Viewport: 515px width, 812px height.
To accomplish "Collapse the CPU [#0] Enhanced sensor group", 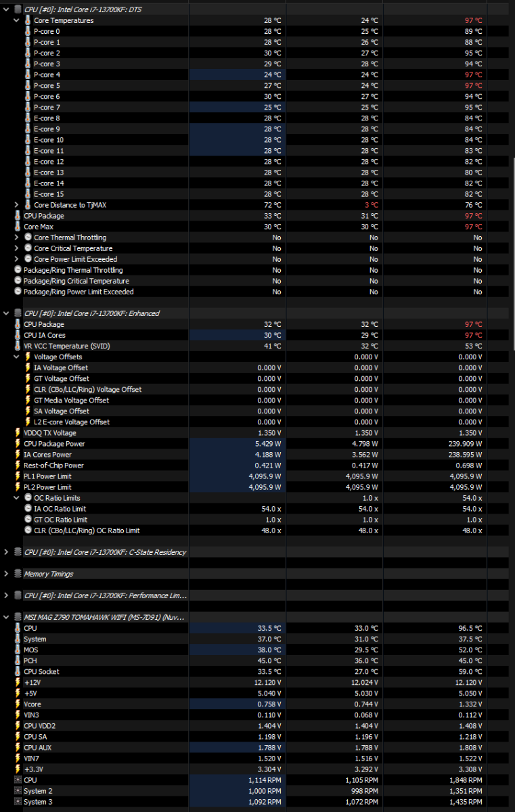I will click(6, 313).
